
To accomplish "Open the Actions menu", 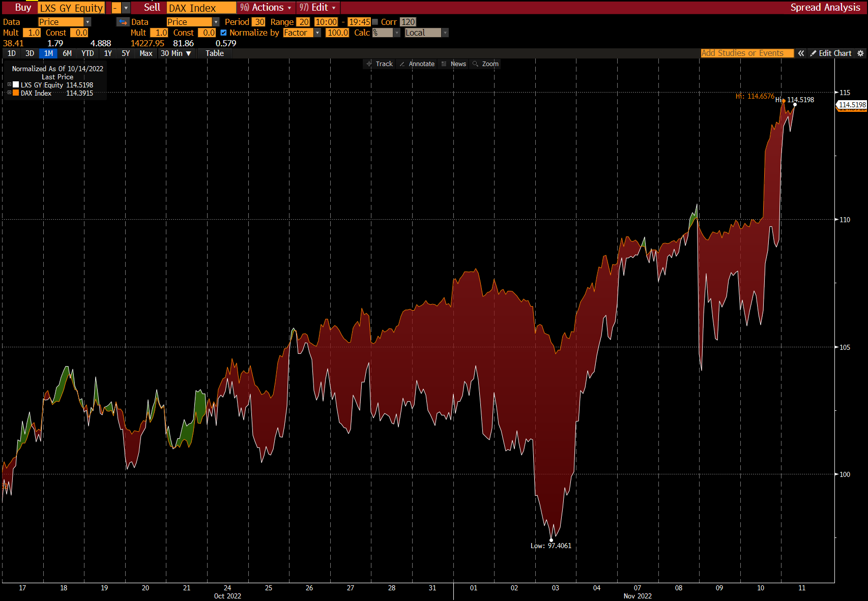I will click(266, 8).
